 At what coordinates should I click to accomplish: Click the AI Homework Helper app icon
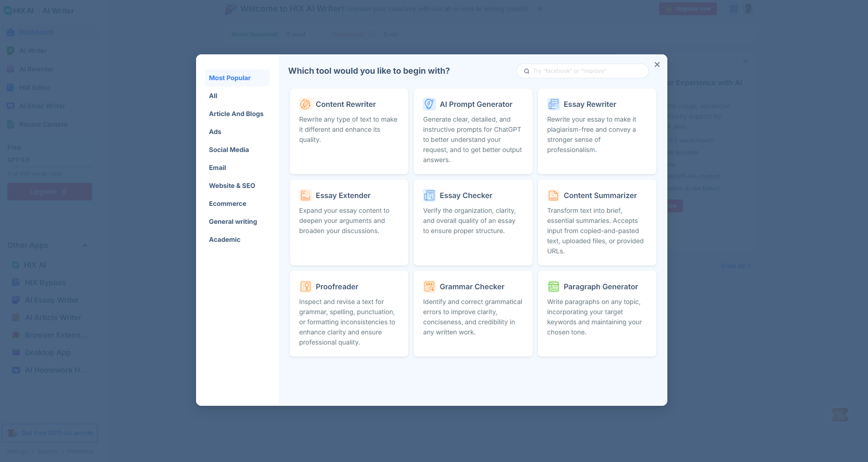click(x=16, y=370)
